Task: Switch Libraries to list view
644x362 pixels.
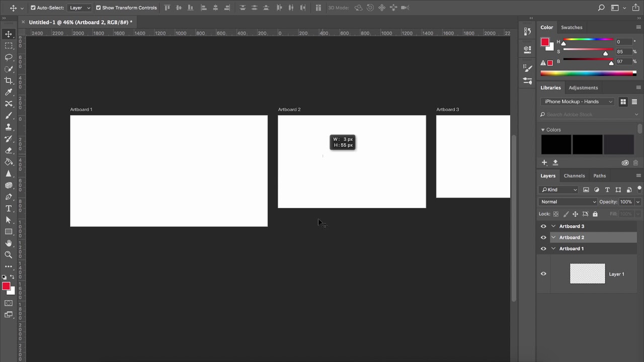Action: [634, 102]
